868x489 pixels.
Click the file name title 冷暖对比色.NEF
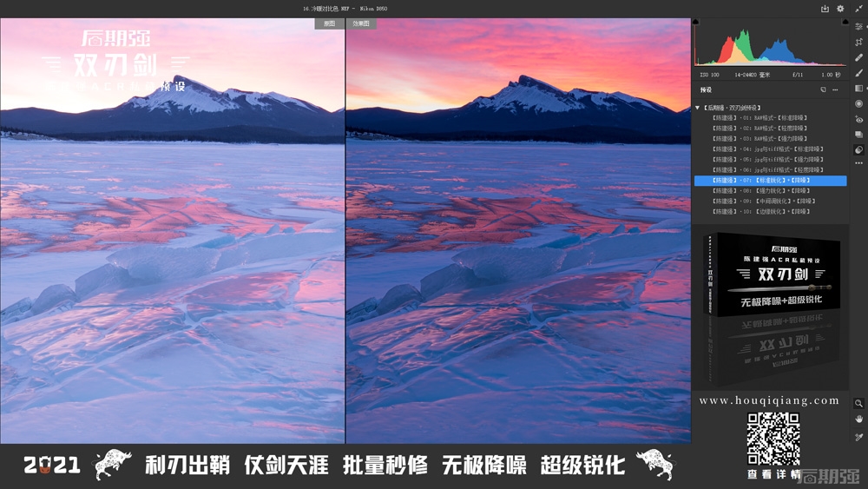pyautogui.click(x=328, y=9)
